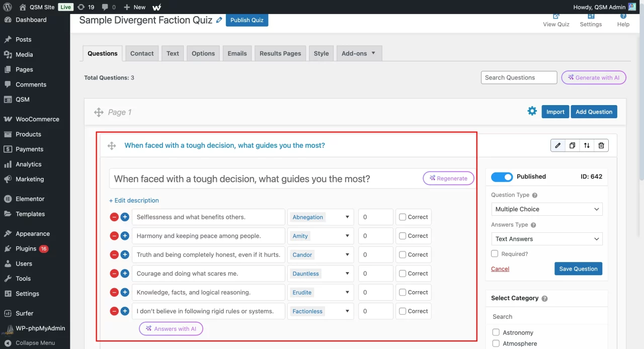Screen dimensions: 644x349
Task: Click the edit question pencil icon
Action: pos(558,145)
